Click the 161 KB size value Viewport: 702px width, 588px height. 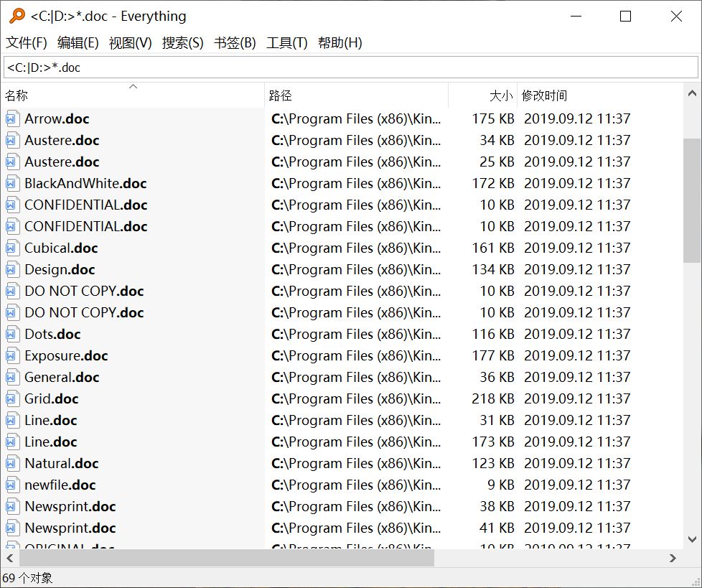tap(493, 248)
